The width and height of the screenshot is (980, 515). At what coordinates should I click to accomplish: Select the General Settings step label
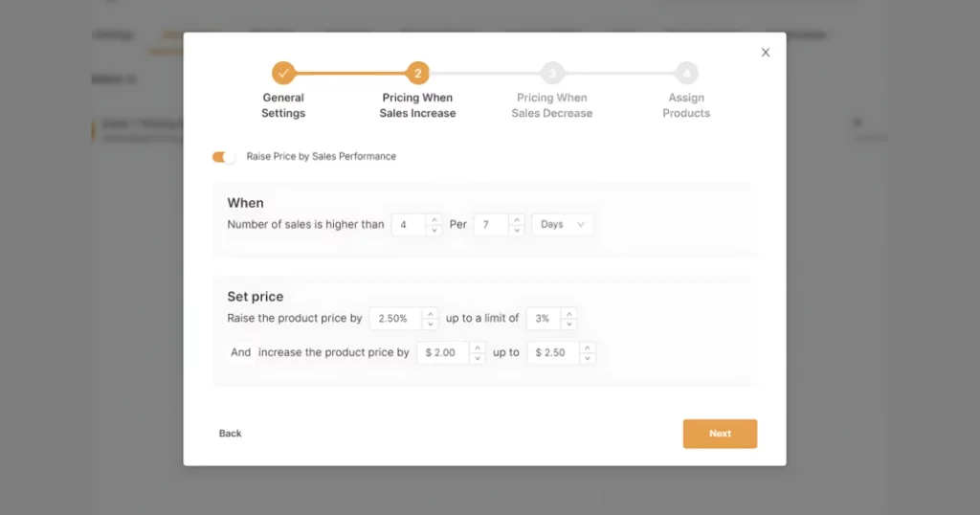tap(283, 105)
